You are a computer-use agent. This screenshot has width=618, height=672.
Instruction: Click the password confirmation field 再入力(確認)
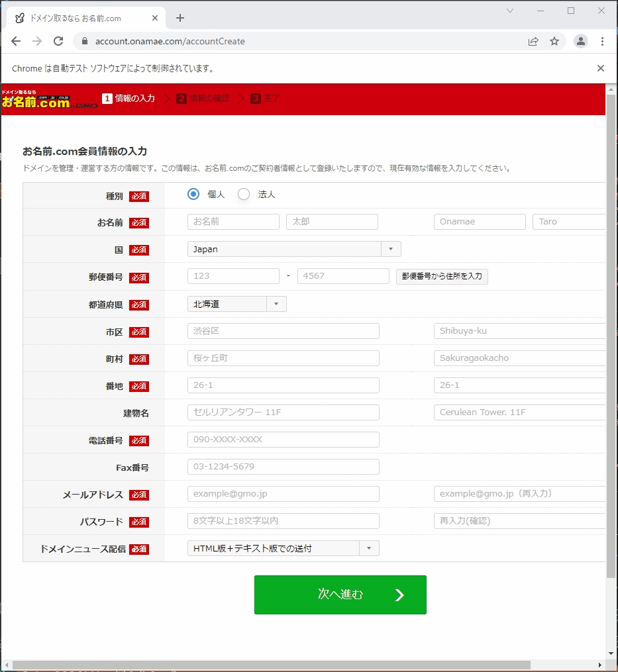[x=519, y=520]
